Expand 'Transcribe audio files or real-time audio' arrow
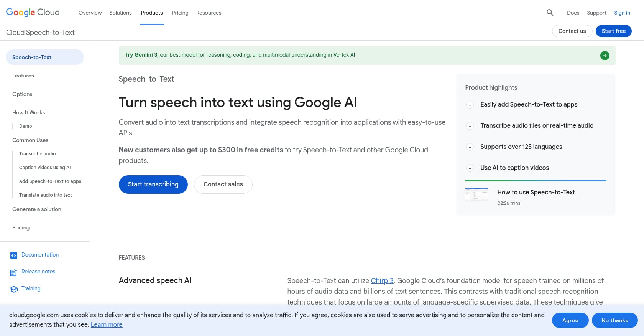This screenshot has height=336, width=644. point(470,126)
